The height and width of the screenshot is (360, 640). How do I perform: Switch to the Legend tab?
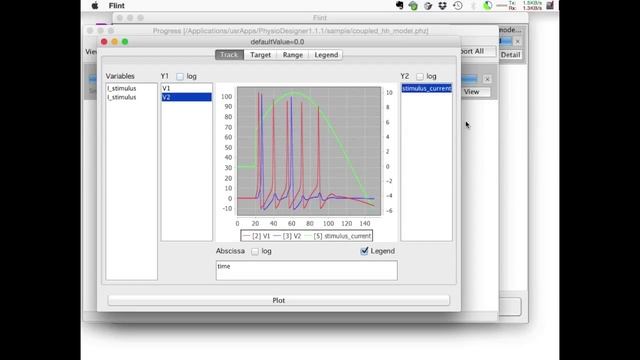click(326, 55)
